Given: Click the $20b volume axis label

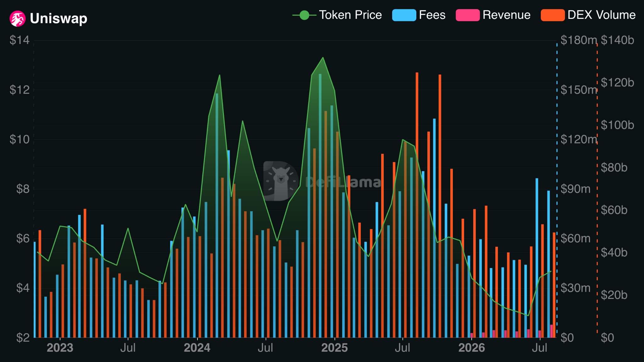Looking at the screenshot, I should tap(614, 295).
